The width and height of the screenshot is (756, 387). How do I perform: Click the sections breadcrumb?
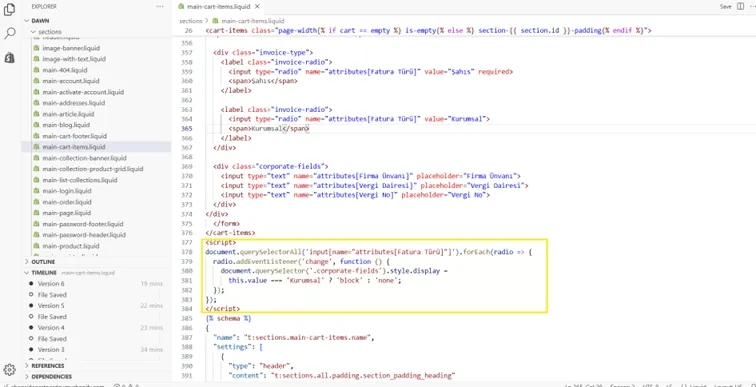pyautogui.click(x=190, y=21)
